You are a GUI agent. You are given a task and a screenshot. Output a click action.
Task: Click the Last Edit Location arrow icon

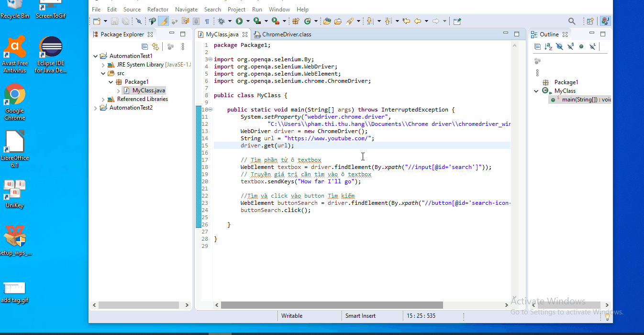point(406,21)
